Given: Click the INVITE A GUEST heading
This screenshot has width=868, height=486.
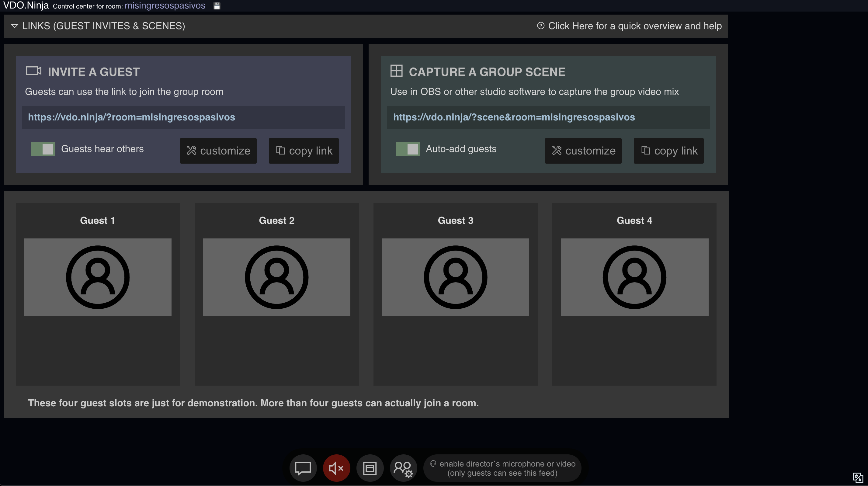Looking at the screenshot, I should point(94,72).
